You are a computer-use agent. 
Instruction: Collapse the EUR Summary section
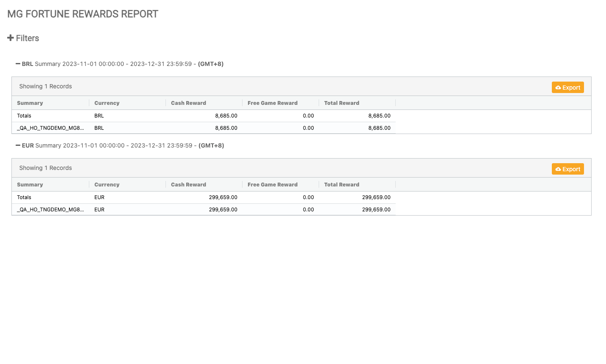(x=18, y=145)
